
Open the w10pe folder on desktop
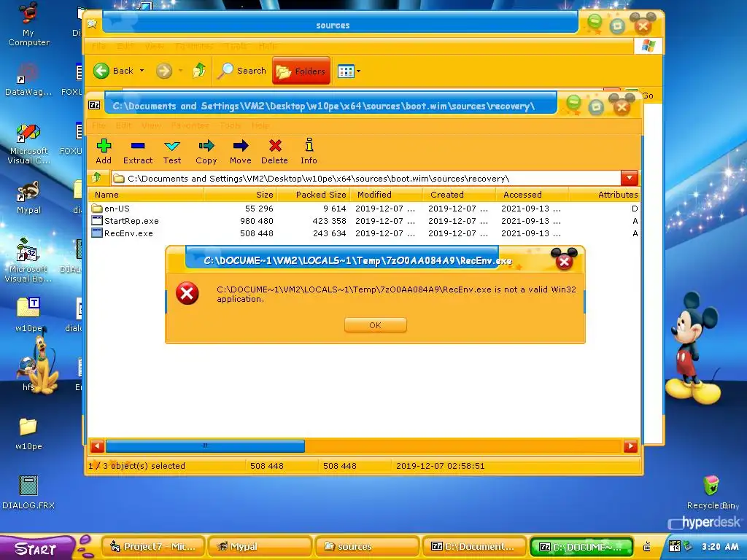(x=28, y=432)
